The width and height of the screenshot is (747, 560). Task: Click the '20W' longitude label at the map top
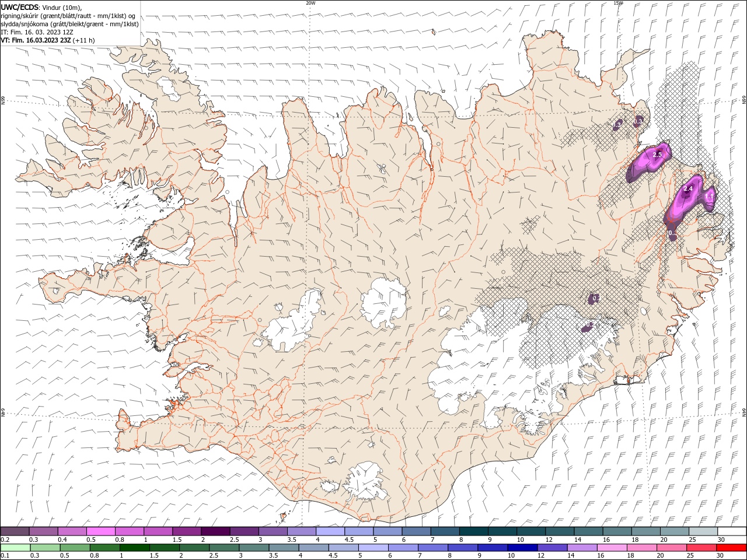coord(310,3)
